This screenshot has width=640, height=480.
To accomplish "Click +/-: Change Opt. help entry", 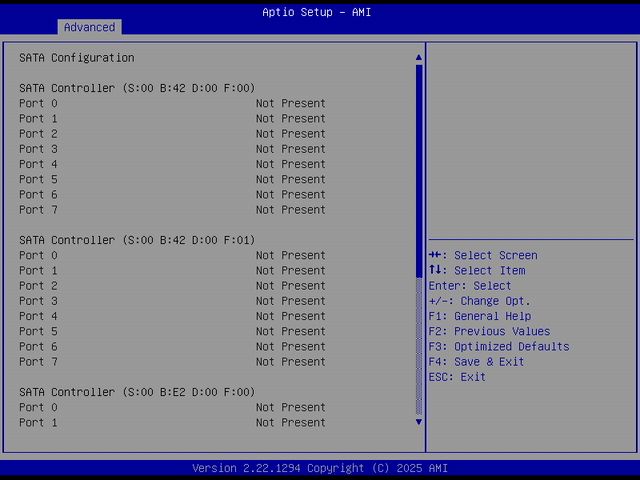I will 480,301.
